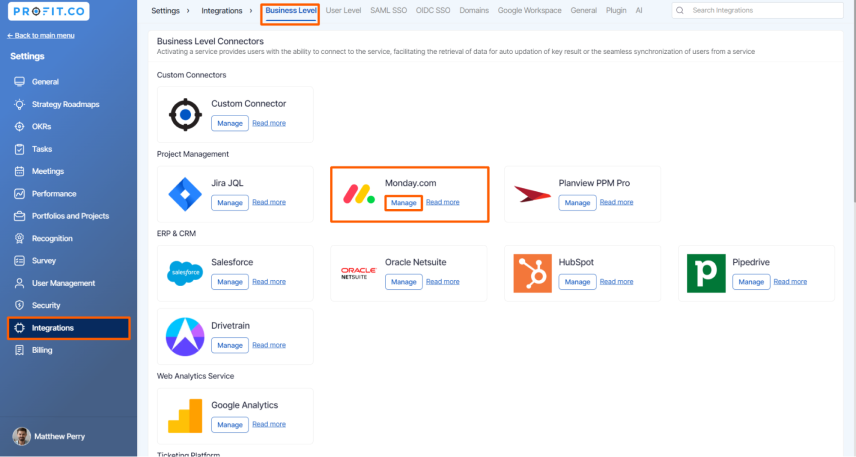Screen dimensions: 856x457
Task: Click the Search Integrations field
Action: point(757,10)
